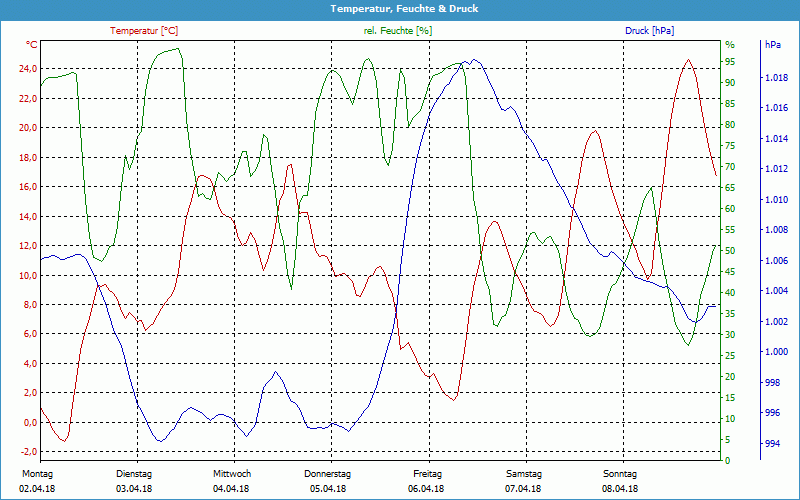Screen dimensions: 800x500
Task: Click the 996 pressure axis value
Action: (x=772, y=413)
